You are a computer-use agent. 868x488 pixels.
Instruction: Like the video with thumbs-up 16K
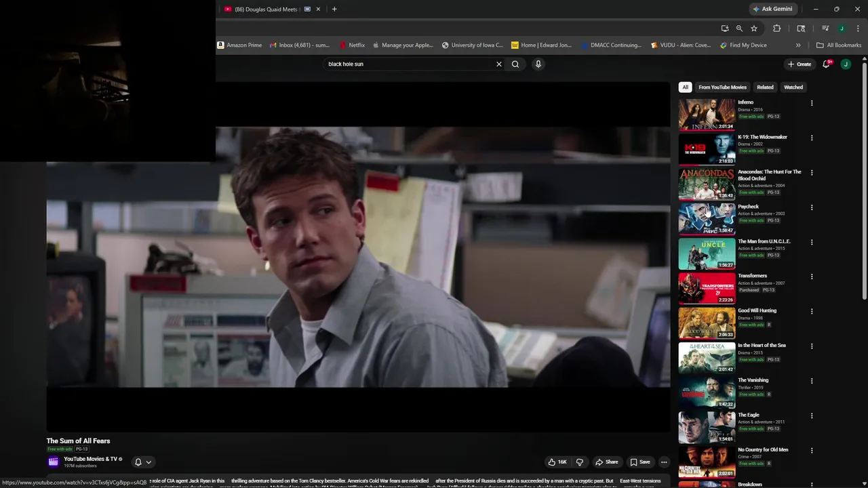pyautogui.click(x=557, y=462)
